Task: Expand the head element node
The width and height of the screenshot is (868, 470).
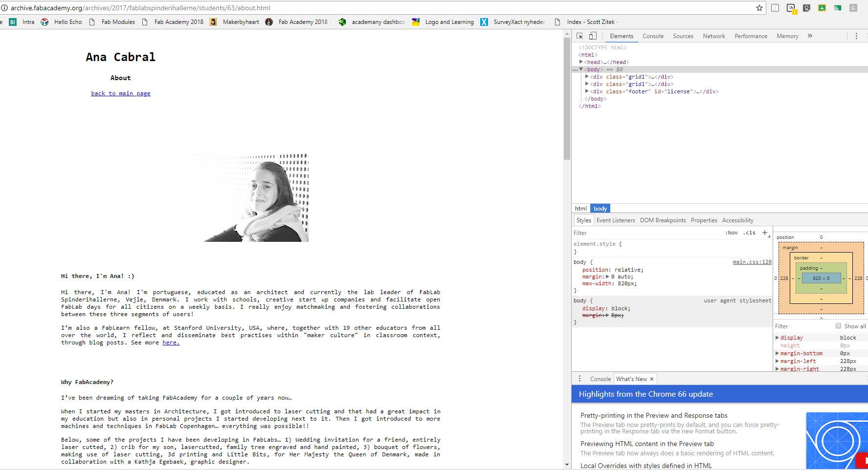Action: click(x=581, y=62)
